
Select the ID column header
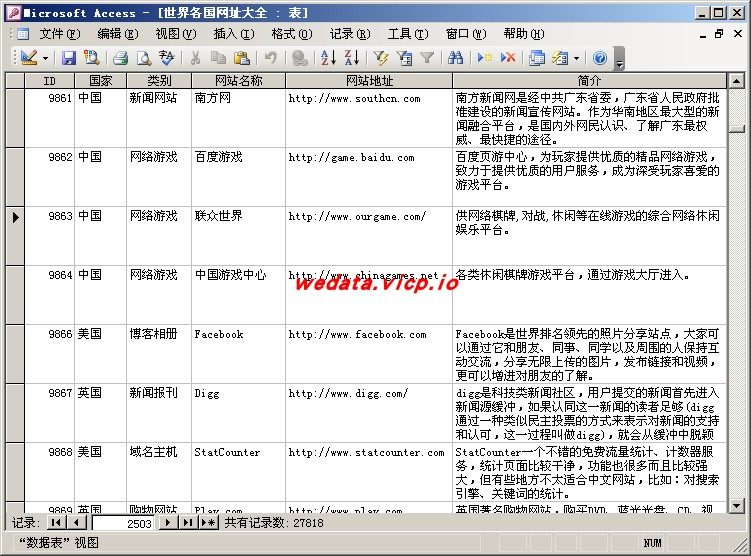pyautogui.click(x=50, y=80)
